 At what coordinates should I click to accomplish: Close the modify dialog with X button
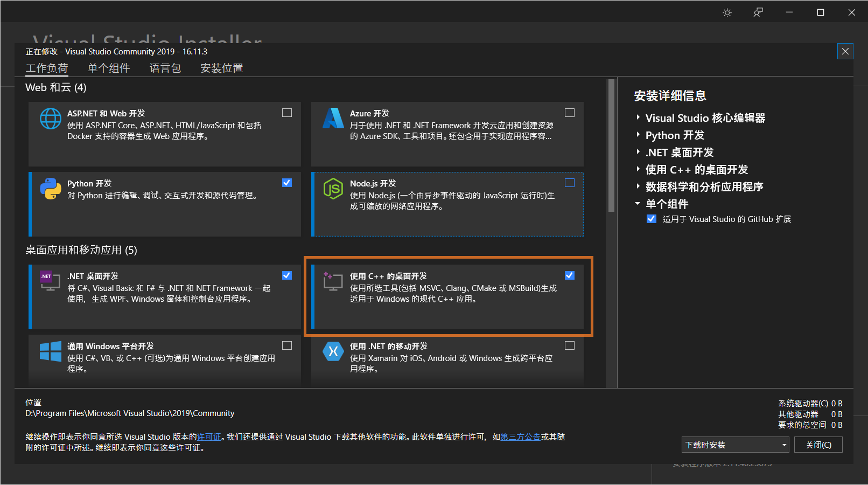click(845, 51)
